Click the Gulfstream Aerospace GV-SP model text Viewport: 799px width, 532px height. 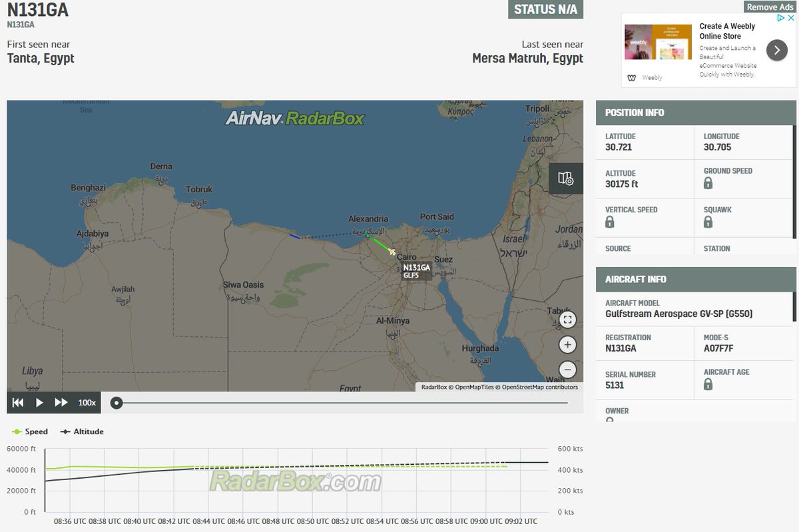click(x=679, y=314)
